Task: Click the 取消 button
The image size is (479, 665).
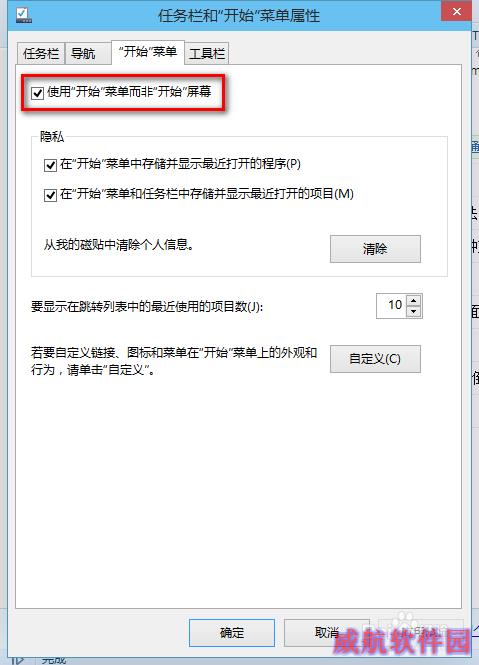Action: (326, 633)
